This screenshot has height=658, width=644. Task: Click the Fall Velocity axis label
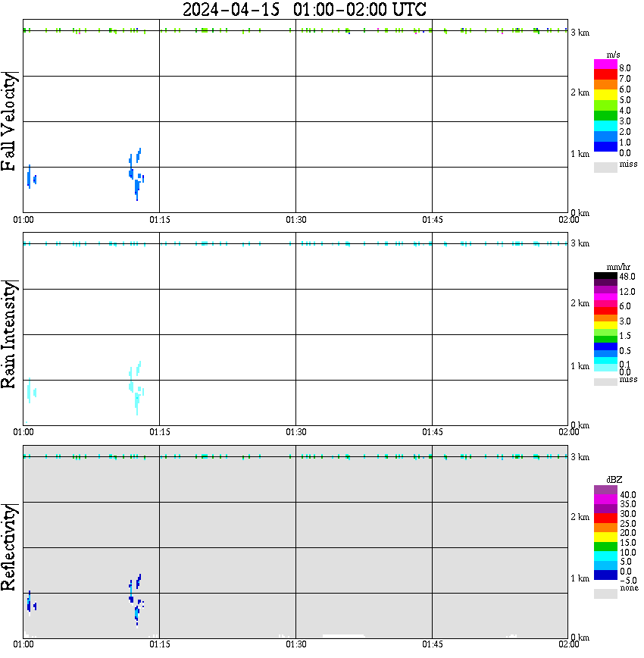pyautogui.click(x=9, y=121)
